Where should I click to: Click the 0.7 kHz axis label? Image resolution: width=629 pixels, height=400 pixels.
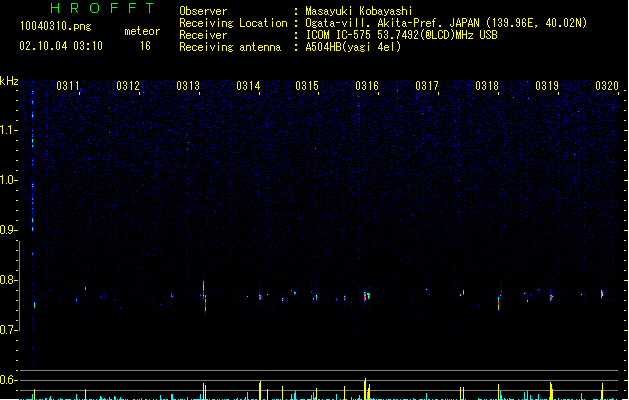click(8, 330)
